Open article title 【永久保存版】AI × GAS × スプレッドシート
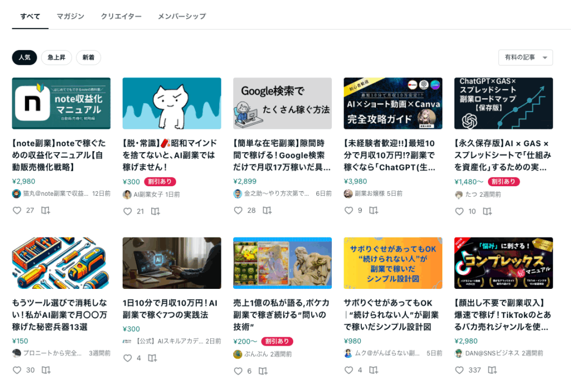Viewport: 571px width, 392px height. point(503,155)
